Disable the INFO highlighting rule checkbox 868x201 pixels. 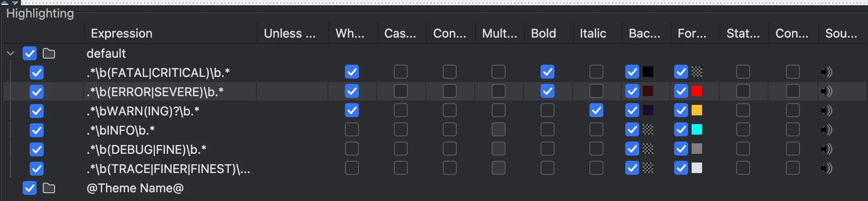37,130
